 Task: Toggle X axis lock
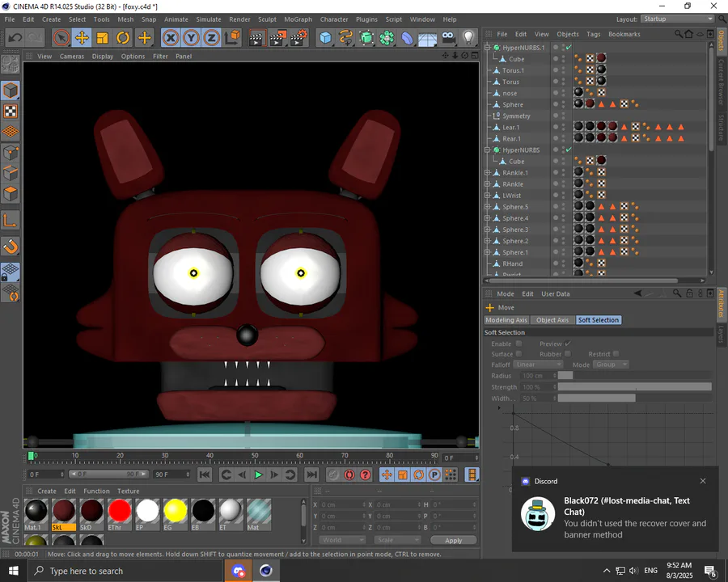(171, 38)
